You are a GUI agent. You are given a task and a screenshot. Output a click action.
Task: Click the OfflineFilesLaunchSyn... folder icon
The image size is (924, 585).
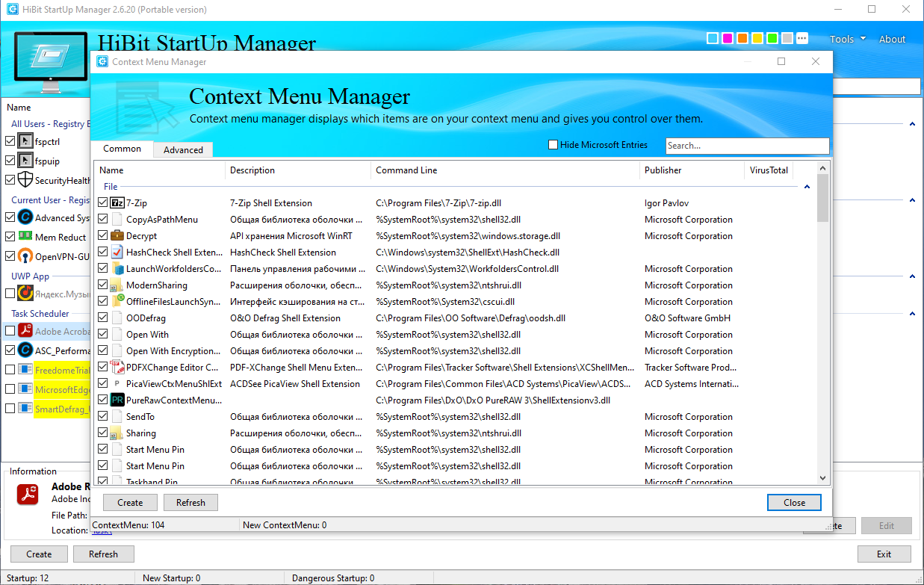[x=117, y=302]
